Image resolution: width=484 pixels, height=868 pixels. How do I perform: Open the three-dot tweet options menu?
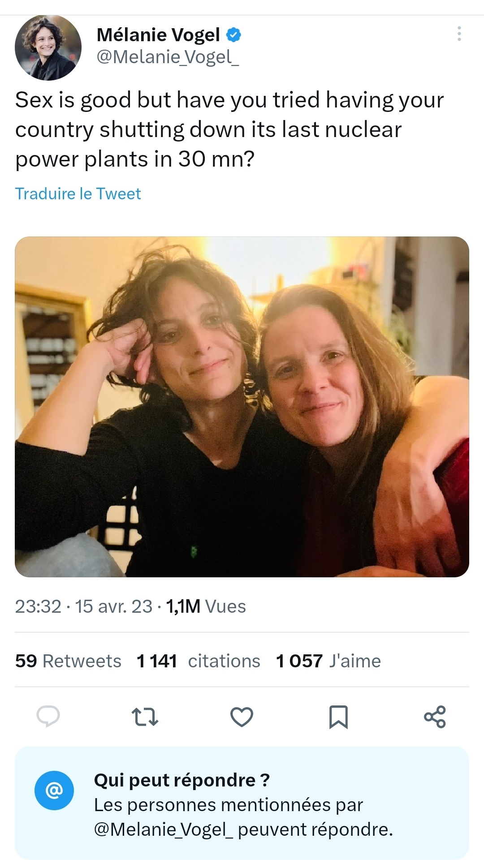tap(459, 34)
